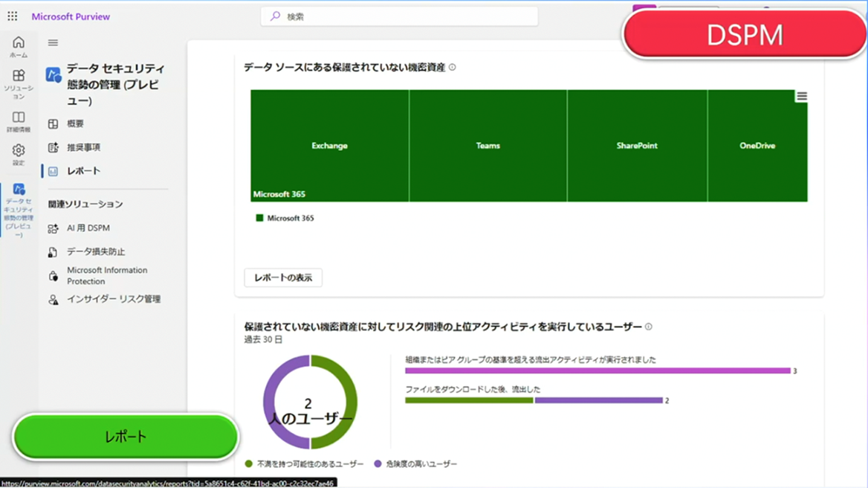This screenshot has width=868, height=488.
Task: Click the 関連ソリューション heading
Action: (85, 205)
